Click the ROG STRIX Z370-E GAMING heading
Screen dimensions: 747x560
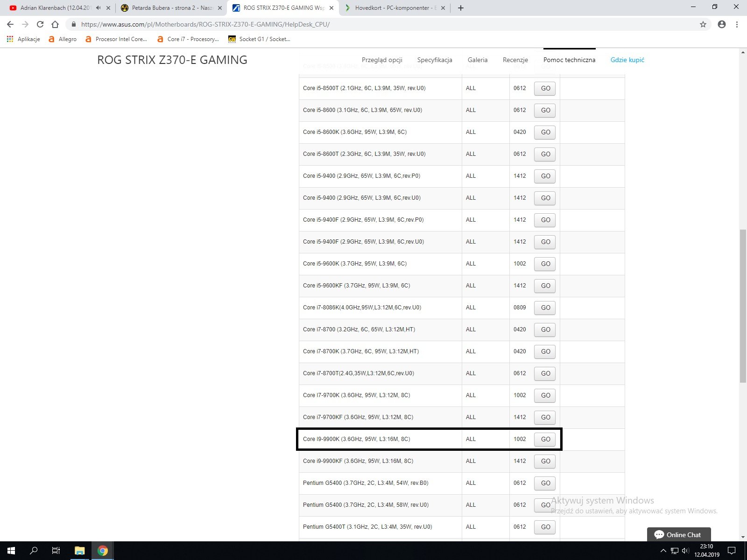coord(172,60)
